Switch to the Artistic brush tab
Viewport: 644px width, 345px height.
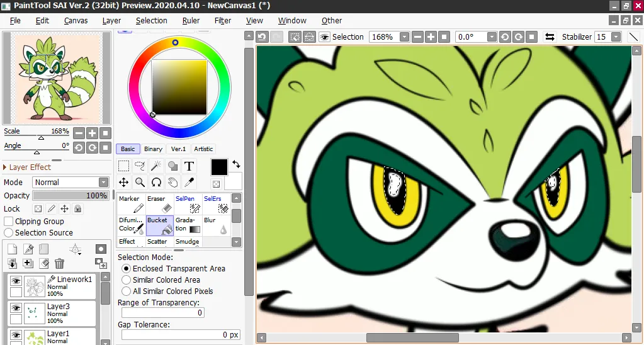click(x=203, y=149)
